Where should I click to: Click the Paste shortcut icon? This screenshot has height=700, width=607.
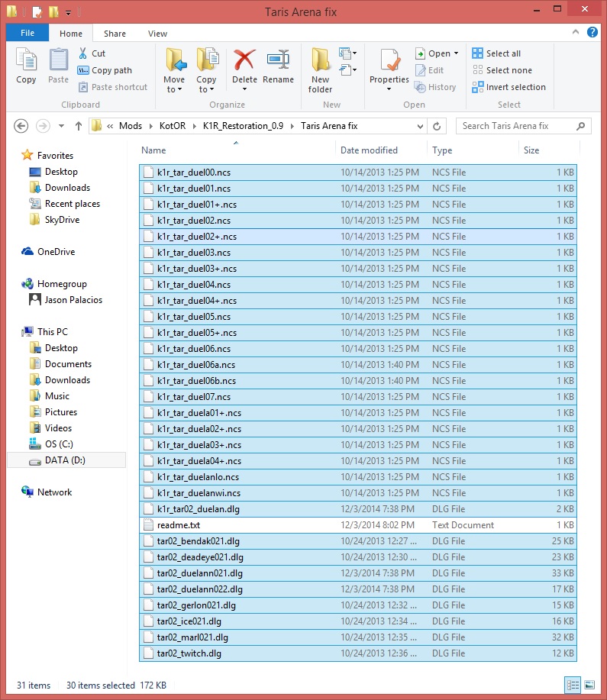tap(83, 87)
